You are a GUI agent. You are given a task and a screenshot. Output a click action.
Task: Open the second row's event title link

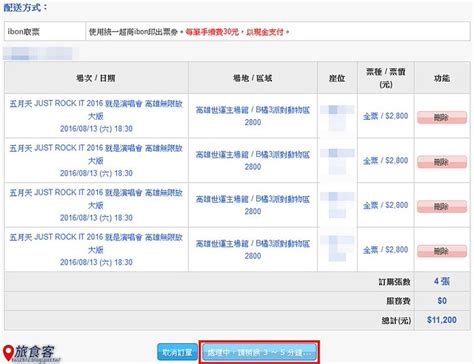96,154
